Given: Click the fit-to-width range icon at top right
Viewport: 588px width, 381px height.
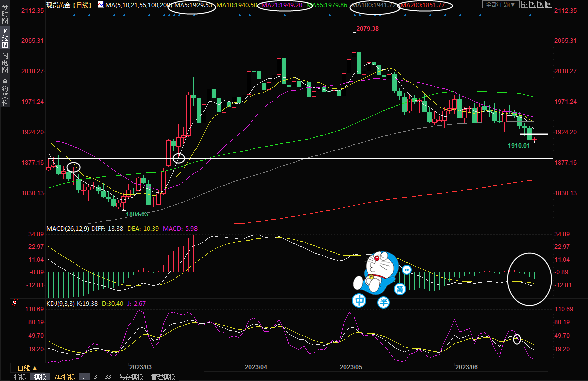Looking at the screenshot, I should [x=533, y=4].
